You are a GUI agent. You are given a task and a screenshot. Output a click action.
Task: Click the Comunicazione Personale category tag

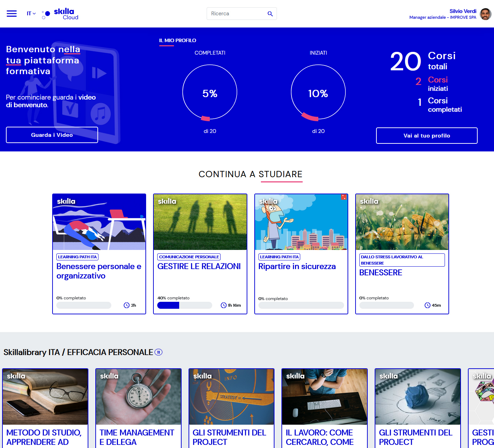coord(189,257)
